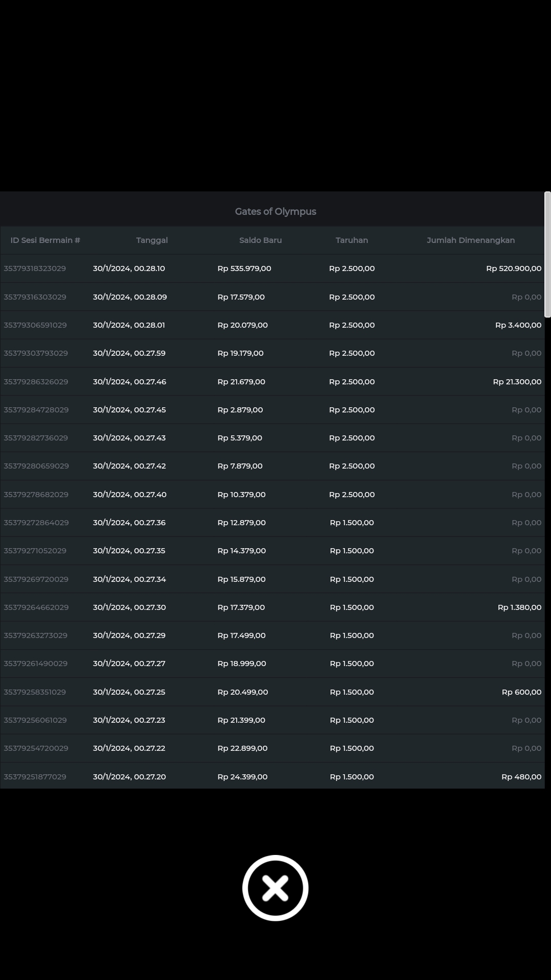Click the Gates of Olympus title
Image resolution: width=551 pixels, height=980 pixels.
pyautogui.click(x=275, y=211)
